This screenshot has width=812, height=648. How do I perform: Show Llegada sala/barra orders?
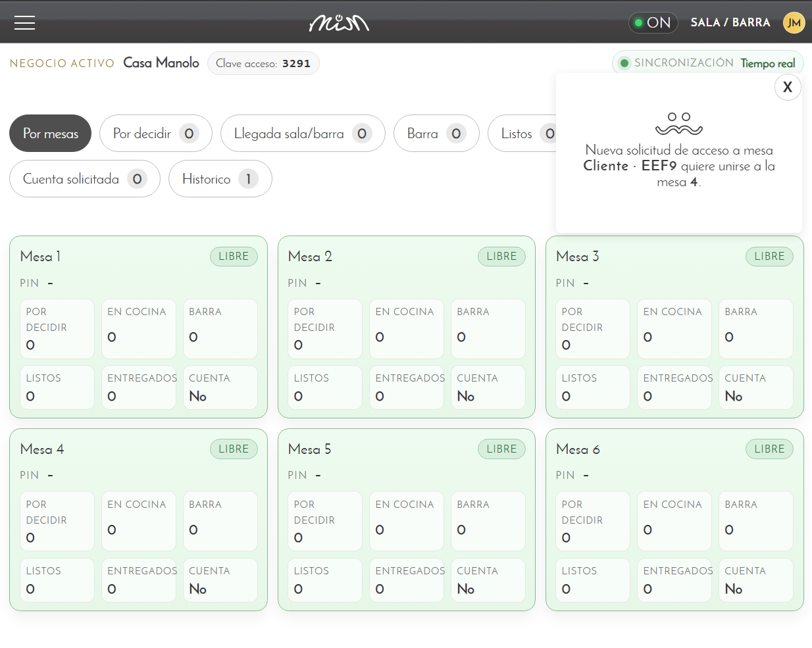tap(303, 134)
